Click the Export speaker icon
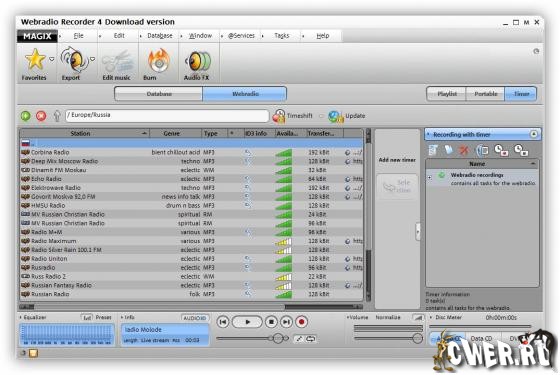Viewport: 560px width, 375px height. point(74,60)
